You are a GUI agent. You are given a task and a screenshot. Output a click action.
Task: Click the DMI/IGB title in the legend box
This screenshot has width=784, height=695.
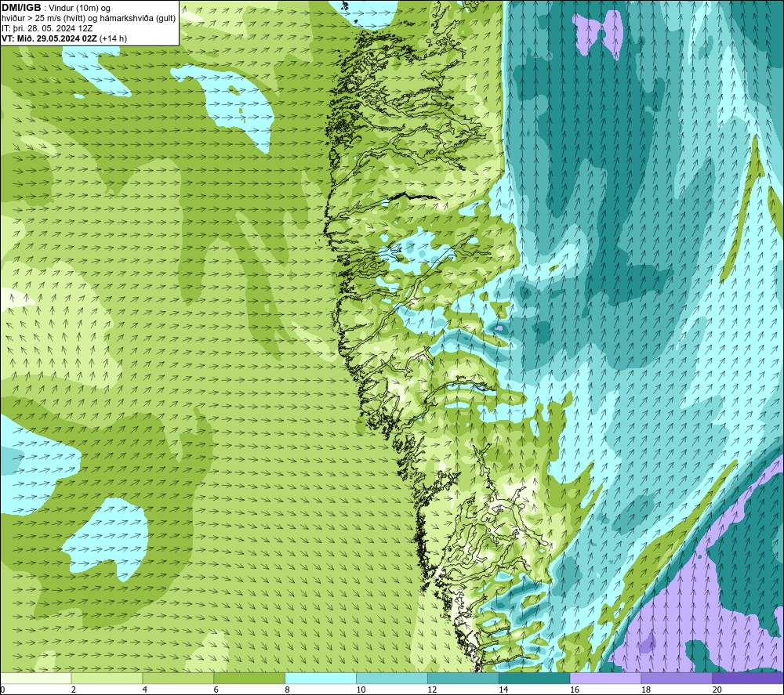coord(21,8)
